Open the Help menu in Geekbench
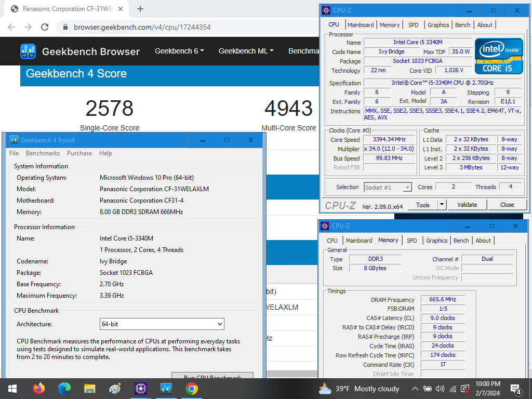The height and width of the screenshot is (399, 532). (105, 153)
